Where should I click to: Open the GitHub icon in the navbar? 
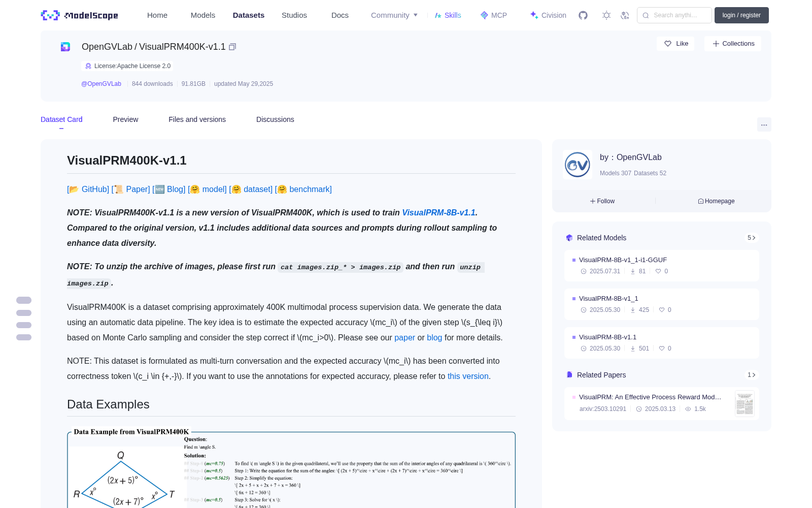click(583, 15)
